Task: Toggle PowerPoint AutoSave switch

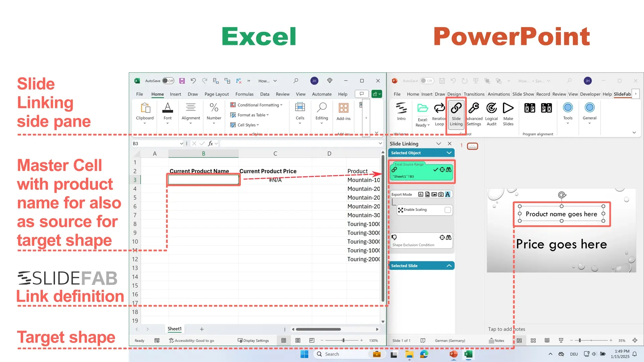Action: point(427,81)
